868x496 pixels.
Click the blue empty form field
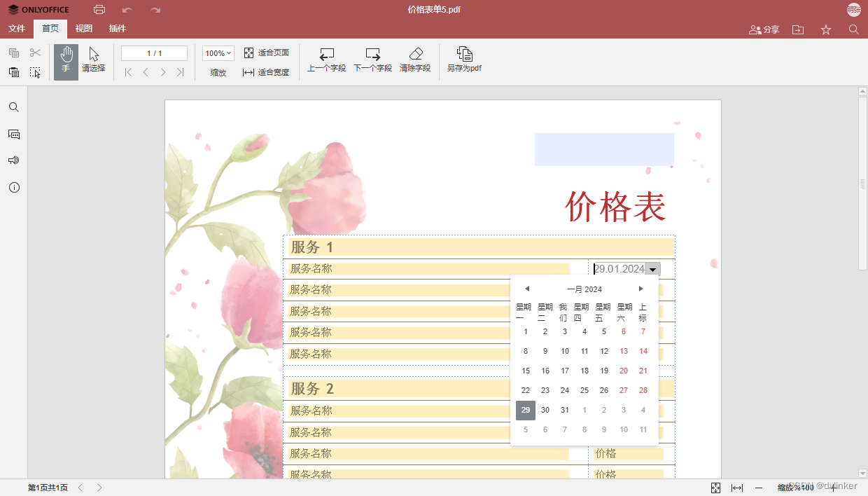tap(604, 149)
